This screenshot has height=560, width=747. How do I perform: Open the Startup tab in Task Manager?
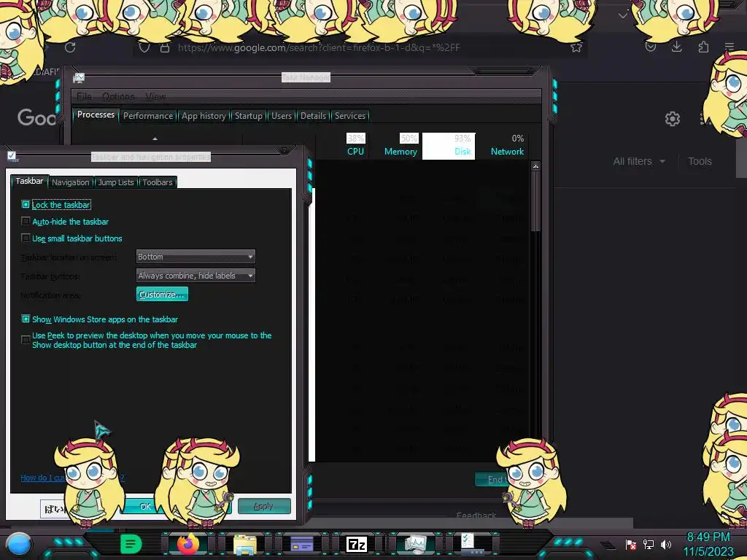[248, 116]
